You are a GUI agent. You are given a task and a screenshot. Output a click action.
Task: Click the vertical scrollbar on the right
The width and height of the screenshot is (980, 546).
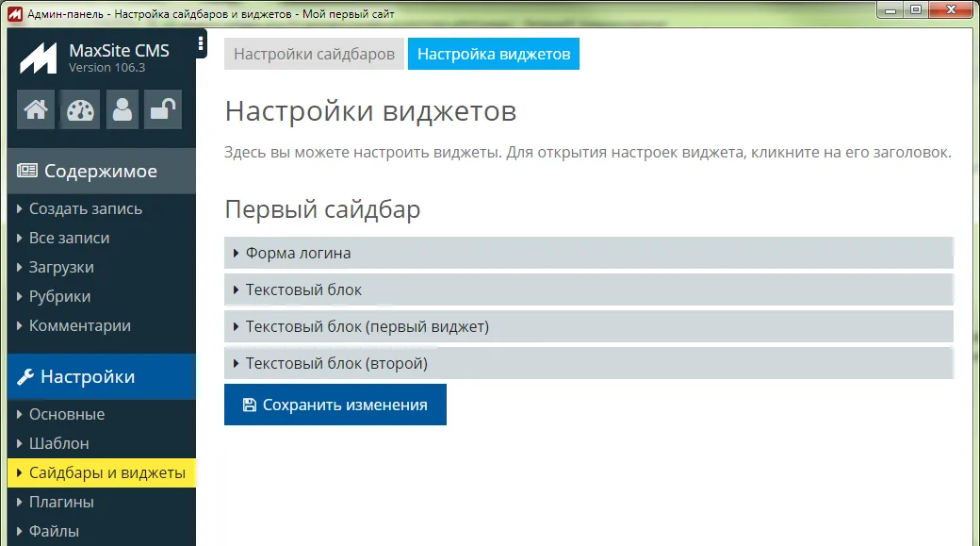pos(972,283)
